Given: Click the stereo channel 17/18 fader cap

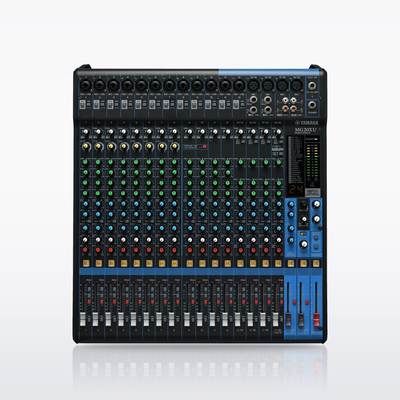Looking at the screenshot, I should coord(263,319).
